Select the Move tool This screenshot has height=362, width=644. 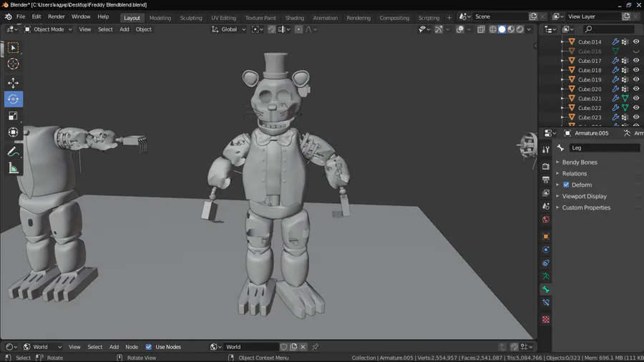tap(13, 83)
